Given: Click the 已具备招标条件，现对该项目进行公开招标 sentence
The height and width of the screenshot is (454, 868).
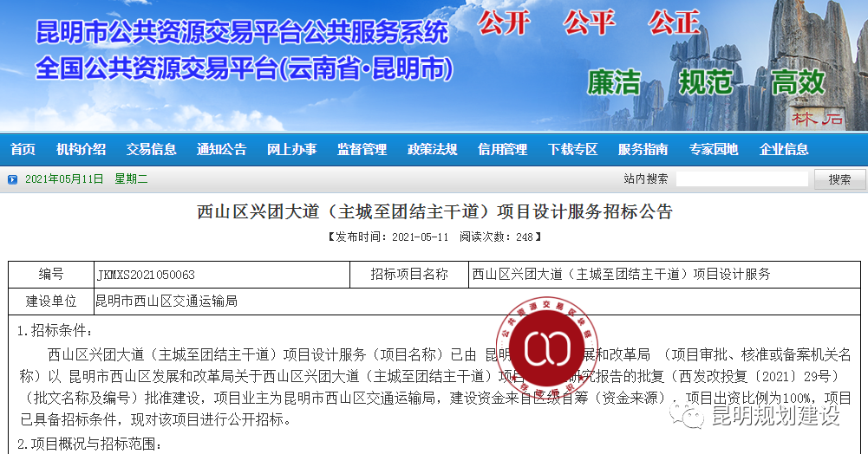Looking at the screenshot, I should 155,419.
